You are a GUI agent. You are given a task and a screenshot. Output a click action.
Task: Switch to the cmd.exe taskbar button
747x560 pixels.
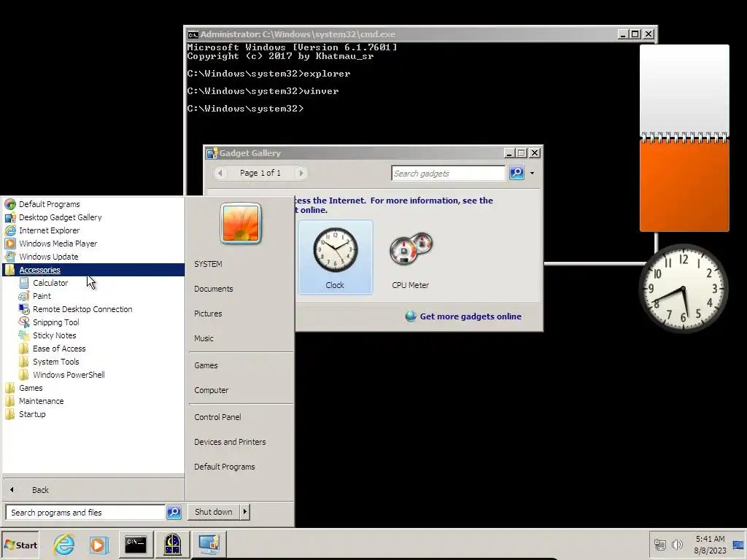pos(136,545)
